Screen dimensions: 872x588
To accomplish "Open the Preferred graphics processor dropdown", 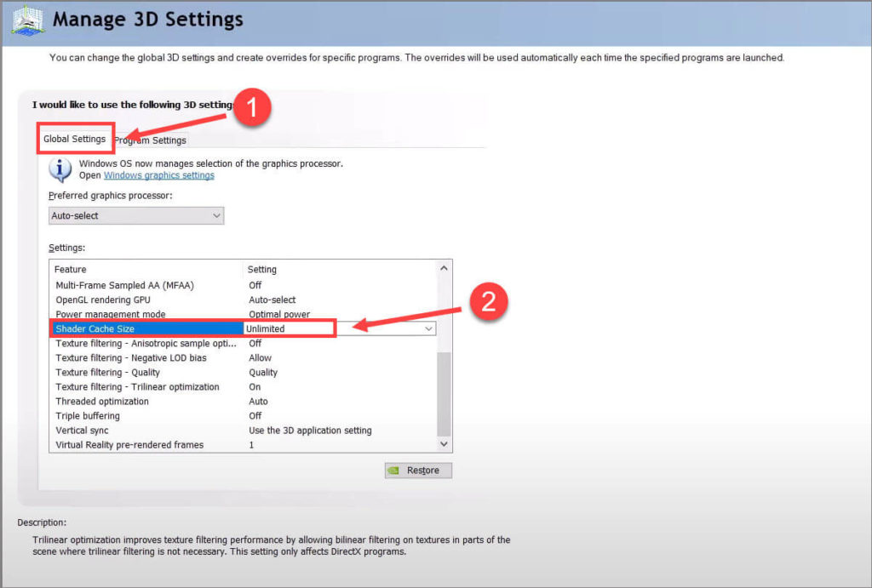I will click(x=136, y=215).
